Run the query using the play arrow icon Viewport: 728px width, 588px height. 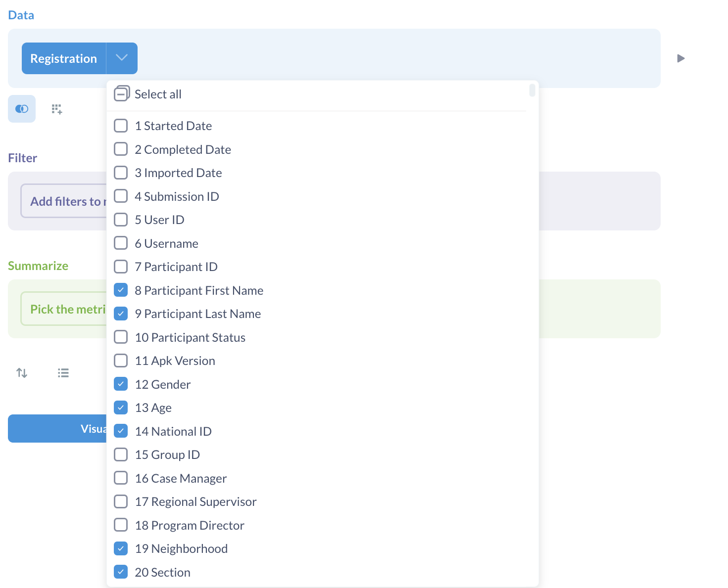coord(680,58)
